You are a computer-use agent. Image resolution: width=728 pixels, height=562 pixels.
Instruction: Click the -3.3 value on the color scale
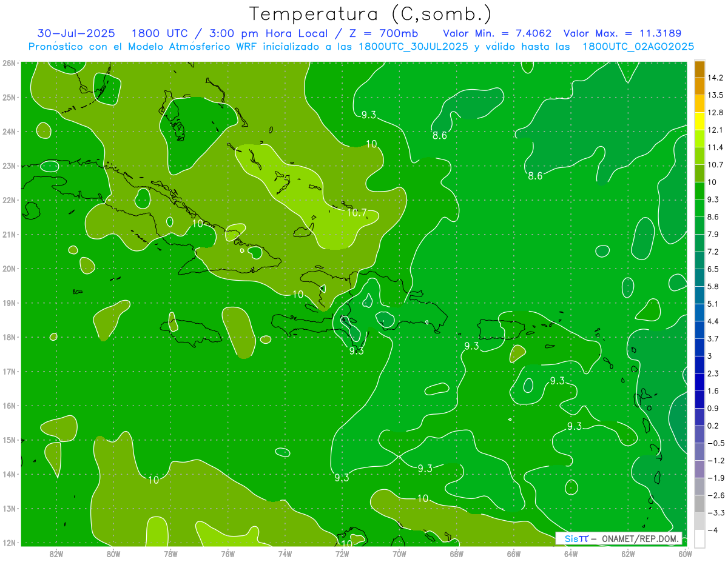715,513
